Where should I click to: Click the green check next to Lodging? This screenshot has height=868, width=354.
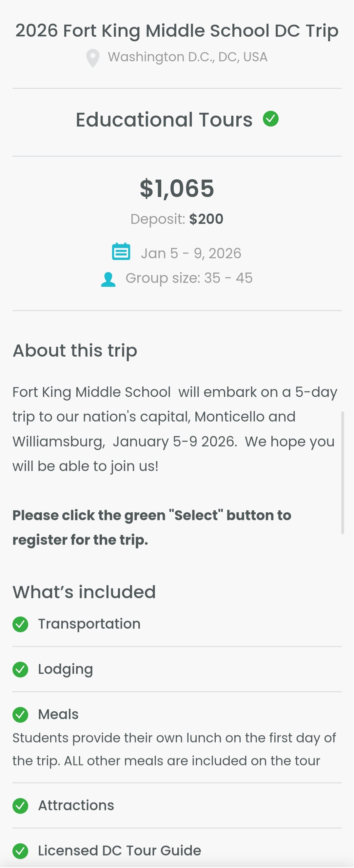click(x=20, y=670)
